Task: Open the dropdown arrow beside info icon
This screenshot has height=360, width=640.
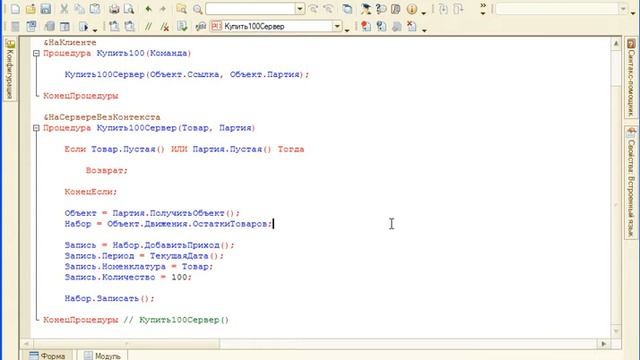Action: 423,13
